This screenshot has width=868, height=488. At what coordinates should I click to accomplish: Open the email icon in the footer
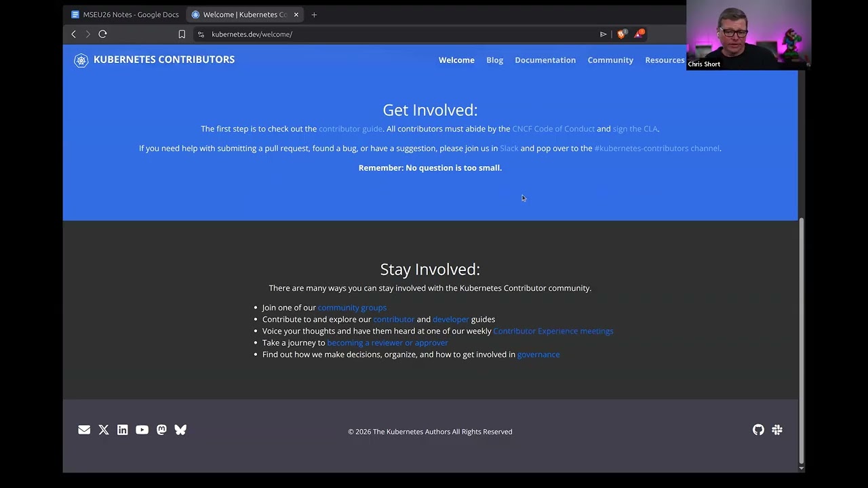[84, 430]
